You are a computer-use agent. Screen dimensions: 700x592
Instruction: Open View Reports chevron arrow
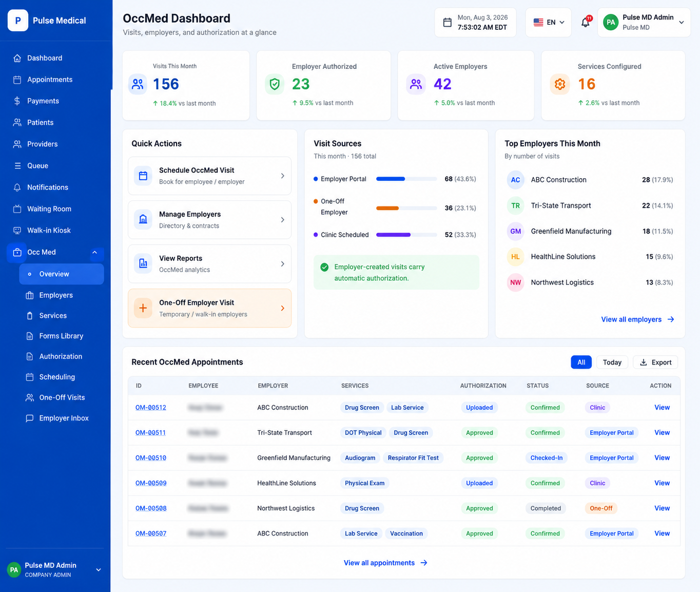(283, 264)
